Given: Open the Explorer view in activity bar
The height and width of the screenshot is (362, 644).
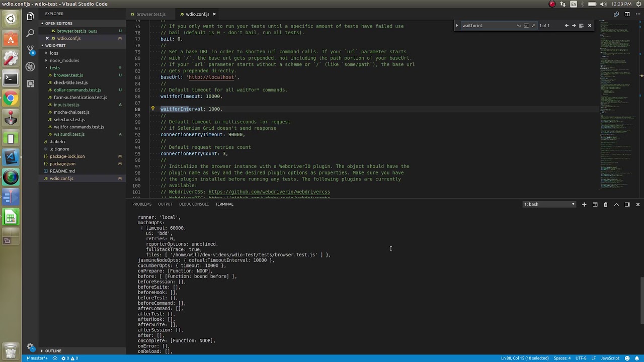Looking at the screenshot, I should 30,16.
